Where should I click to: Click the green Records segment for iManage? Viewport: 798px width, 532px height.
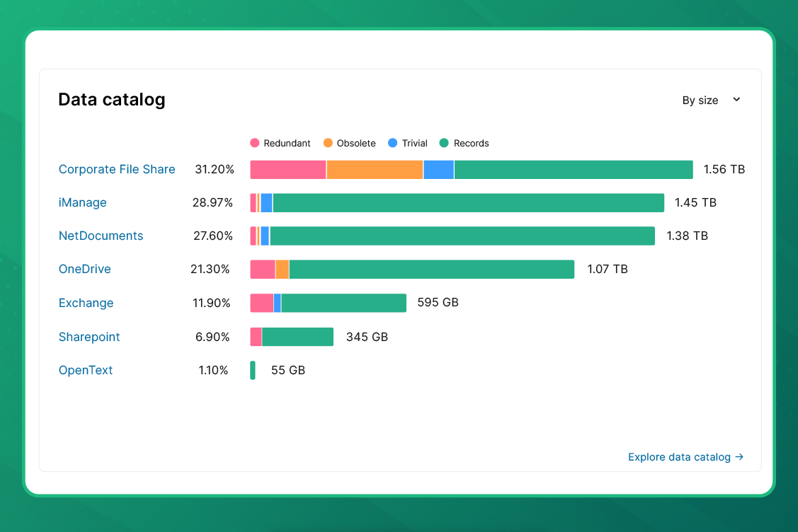467,202
